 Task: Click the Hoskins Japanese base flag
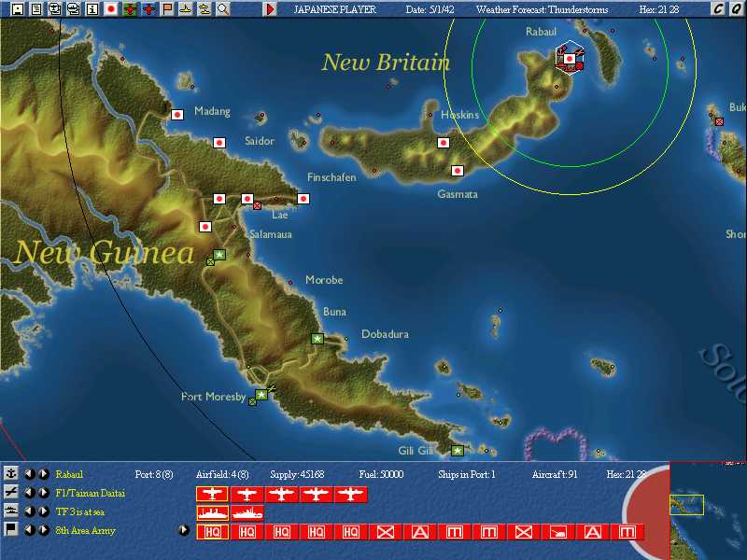click(444, 143)
